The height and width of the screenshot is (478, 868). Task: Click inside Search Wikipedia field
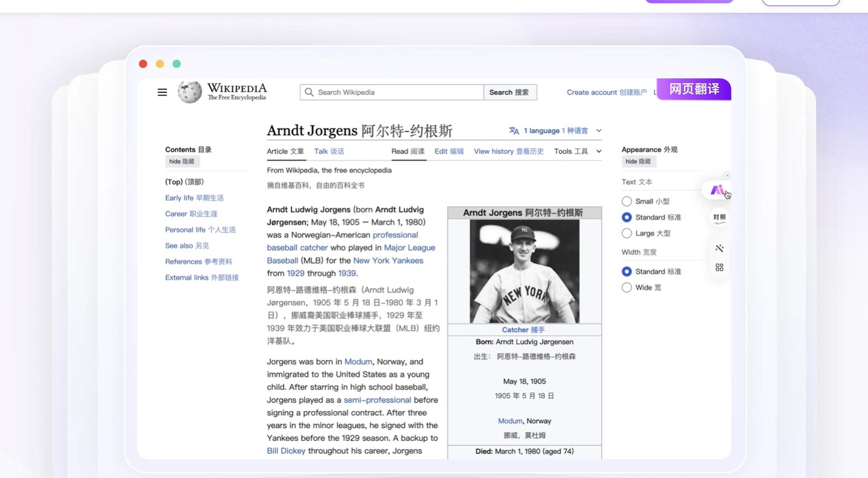392,92
